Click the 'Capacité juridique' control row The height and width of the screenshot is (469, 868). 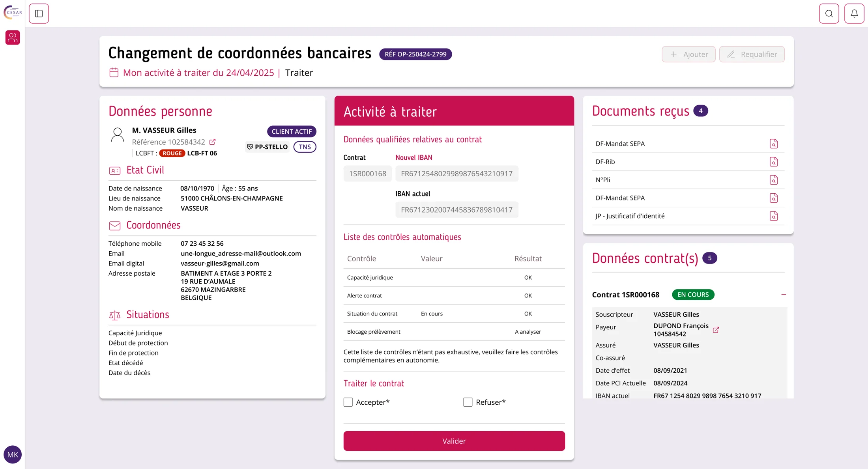[454, 277]
